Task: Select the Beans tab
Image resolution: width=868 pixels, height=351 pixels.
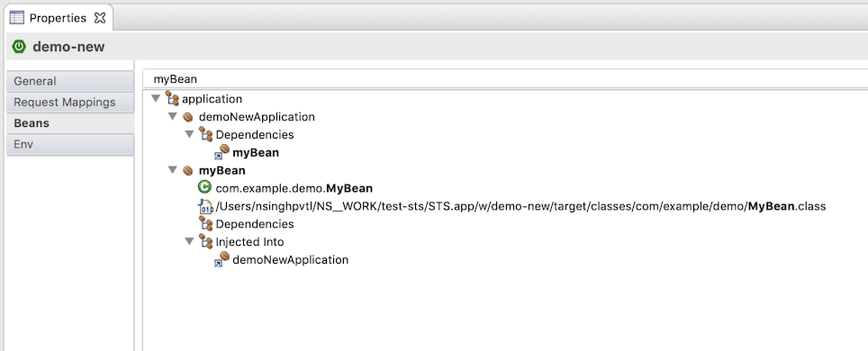Action: pyautogui.click(x=70, y=123)
